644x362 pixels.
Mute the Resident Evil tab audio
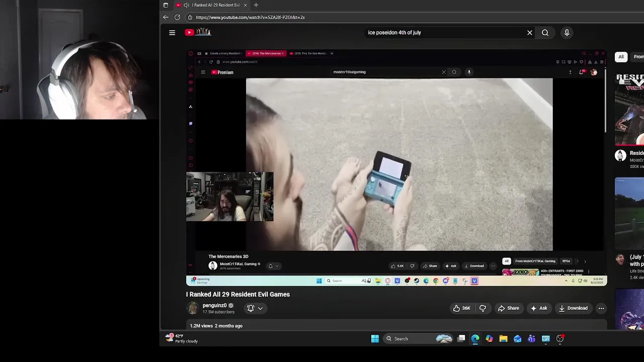pyautogui.click(x=186, y=5)
